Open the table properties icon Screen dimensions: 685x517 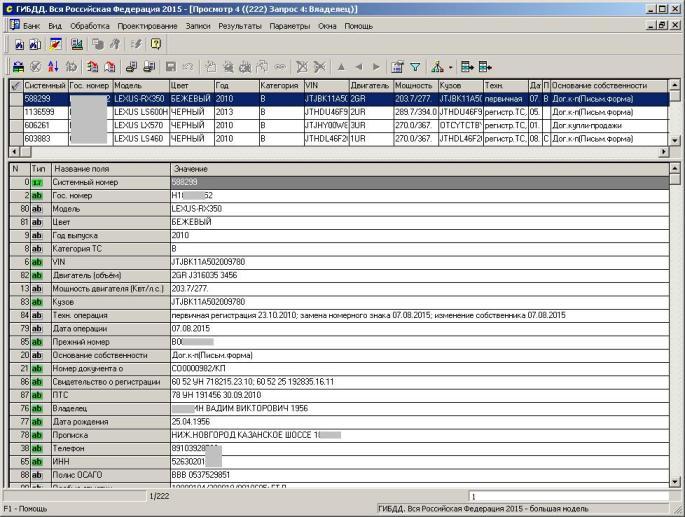398,67
